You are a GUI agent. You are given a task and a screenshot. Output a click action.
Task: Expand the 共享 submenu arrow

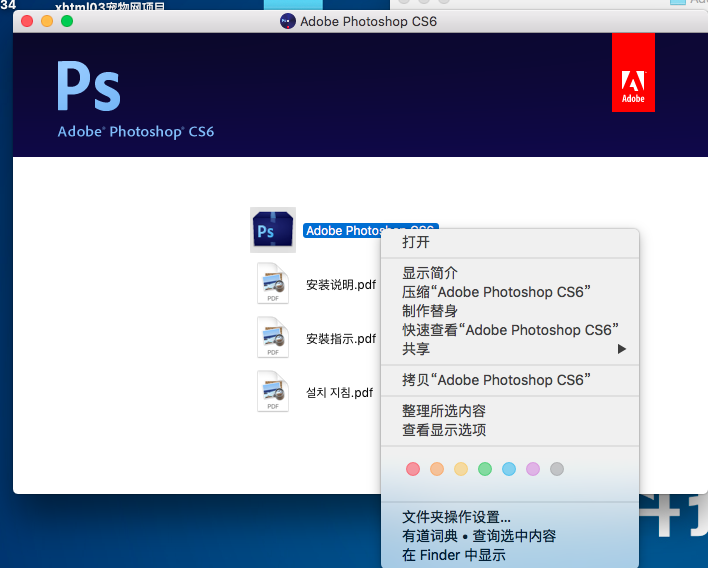[x=622, y=349]
